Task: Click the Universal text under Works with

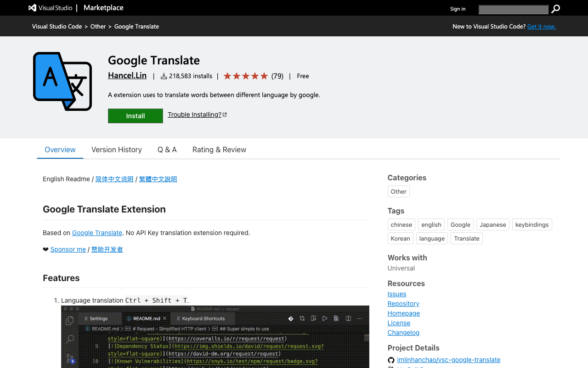Action: (x=401, y=268)
